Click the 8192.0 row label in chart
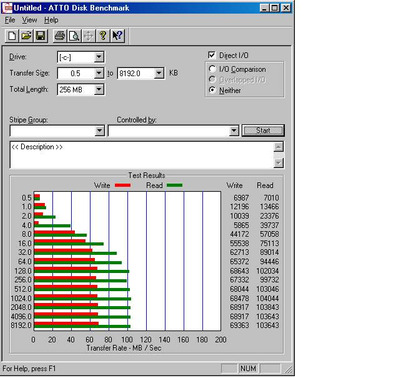Screen dimensions: 400x377 click(21, 325)
